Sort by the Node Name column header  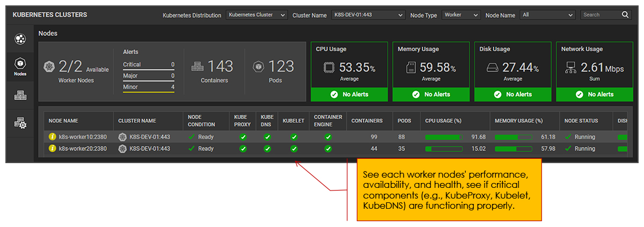point(64,121)
